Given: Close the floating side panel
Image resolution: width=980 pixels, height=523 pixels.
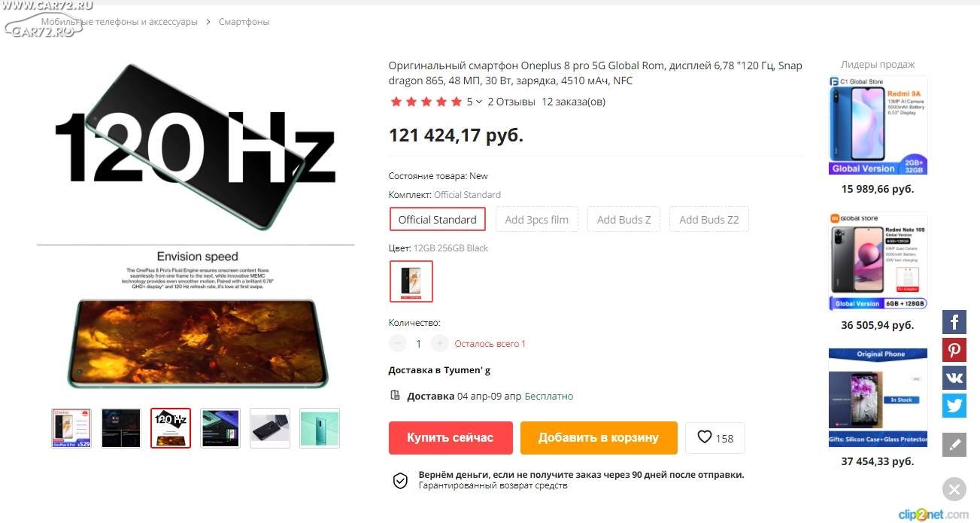Looking at the screenshot, I should point(954,490).
